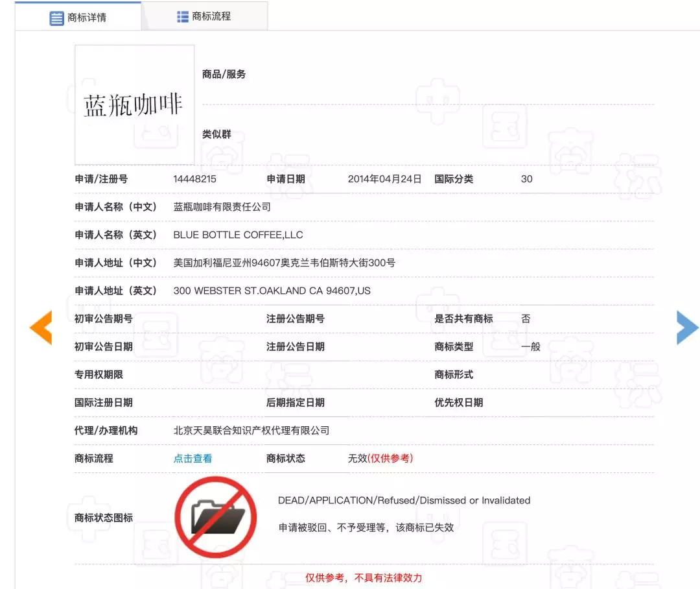
Task: Click the red invalid trademark status icon
Action: coord(216,517)
